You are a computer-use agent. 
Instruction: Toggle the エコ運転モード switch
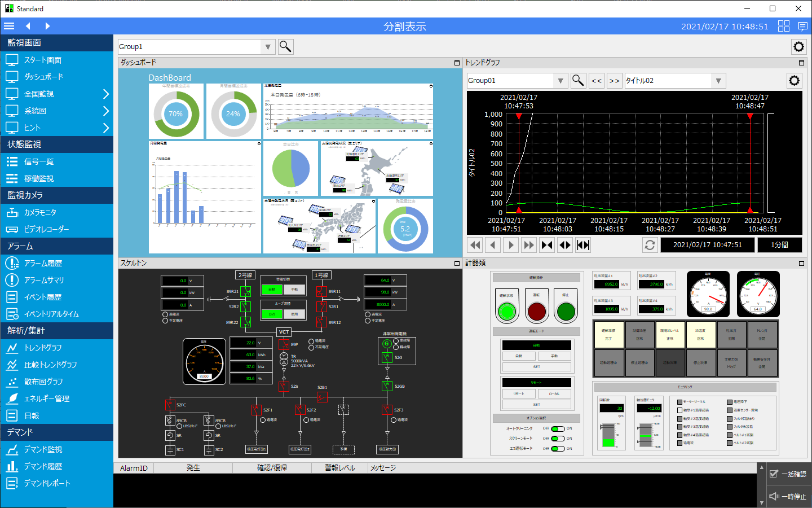(x=558, y=449)
